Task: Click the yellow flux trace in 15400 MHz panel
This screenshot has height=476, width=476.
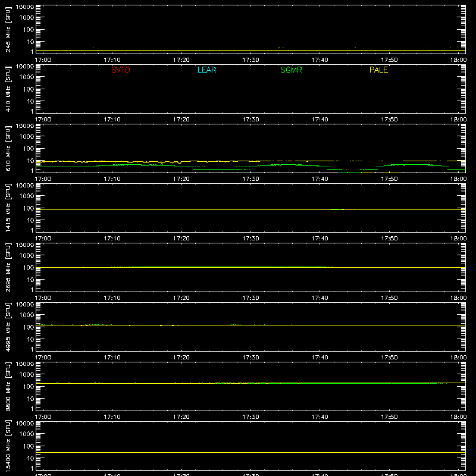Action: tap(250, 453)
